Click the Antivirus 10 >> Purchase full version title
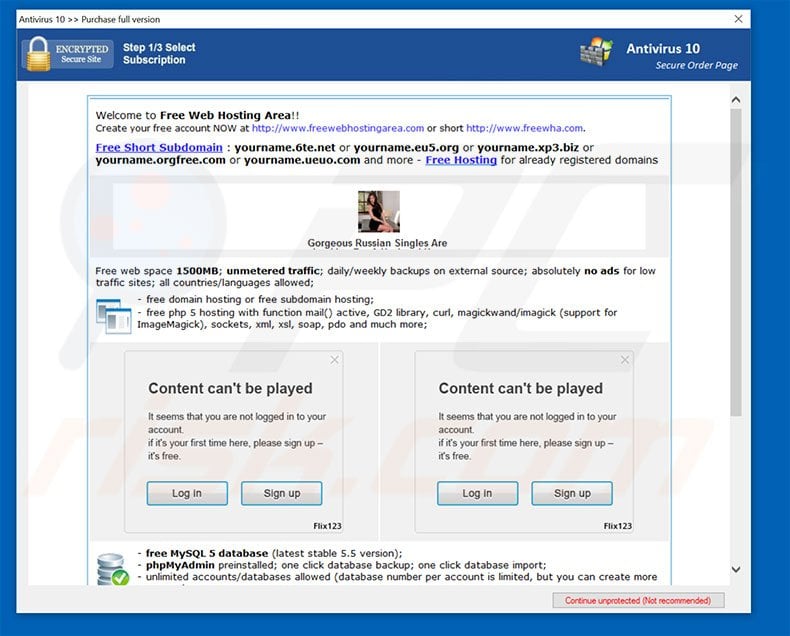The width and height of the screenshot is (790, 636). coord(89,19)
